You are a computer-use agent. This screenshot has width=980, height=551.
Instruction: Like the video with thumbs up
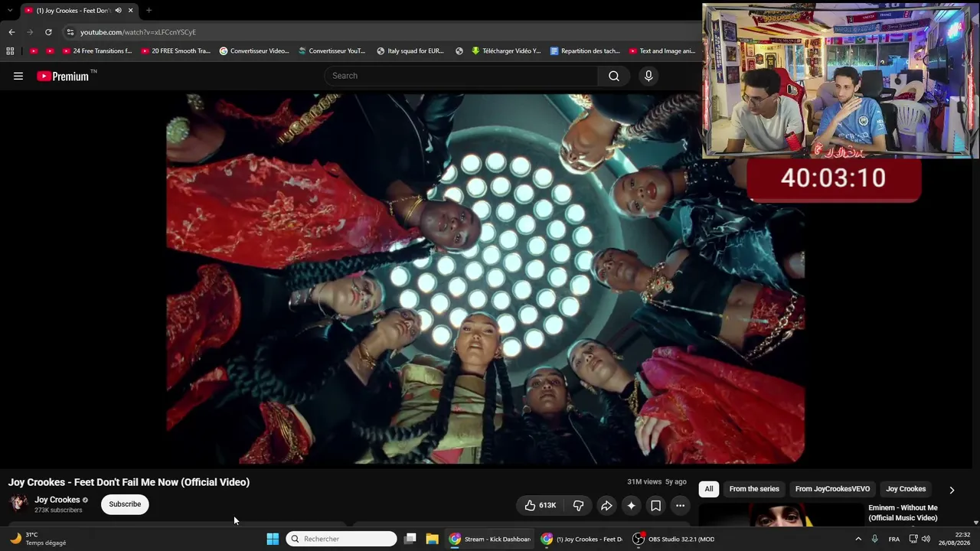coord(541,505)
